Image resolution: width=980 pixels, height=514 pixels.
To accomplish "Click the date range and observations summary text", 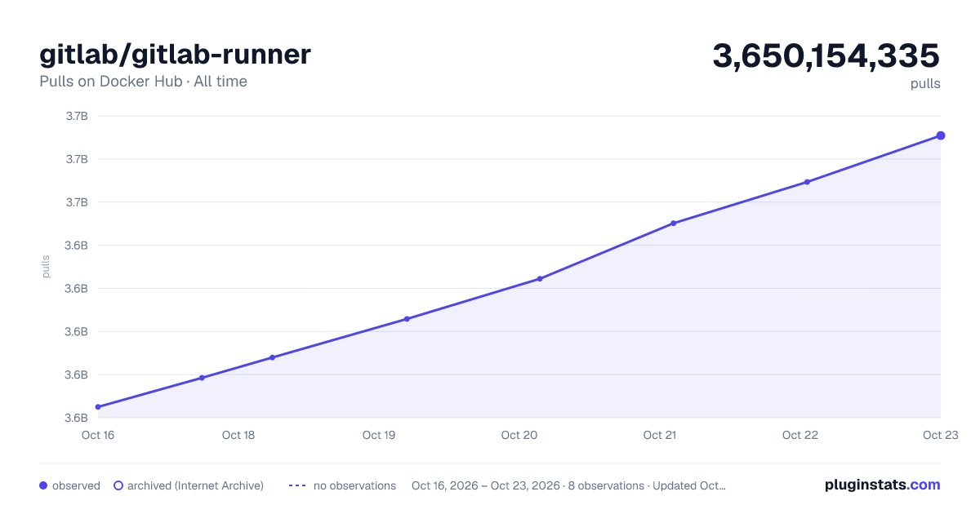I will 568,485.
